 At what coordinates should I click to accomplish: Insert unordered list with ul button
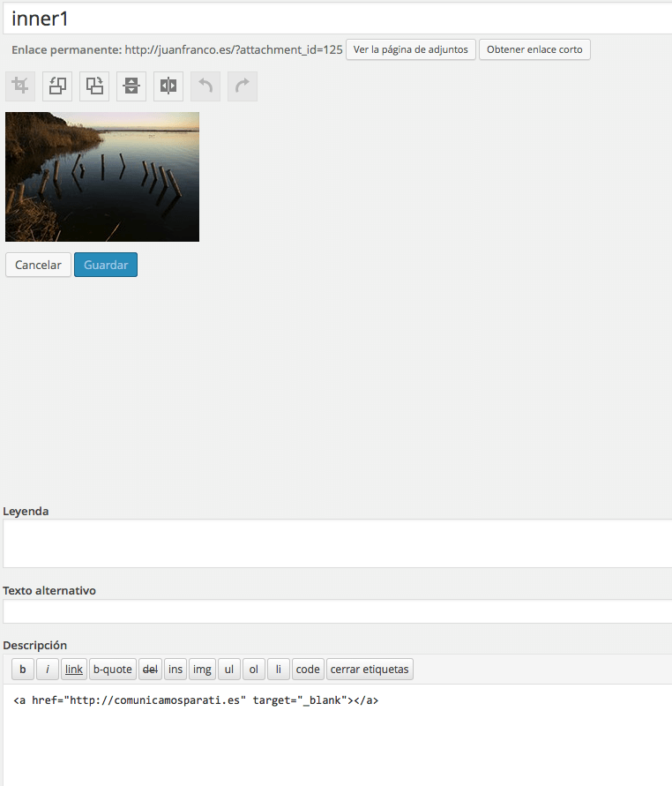point(229,670)
